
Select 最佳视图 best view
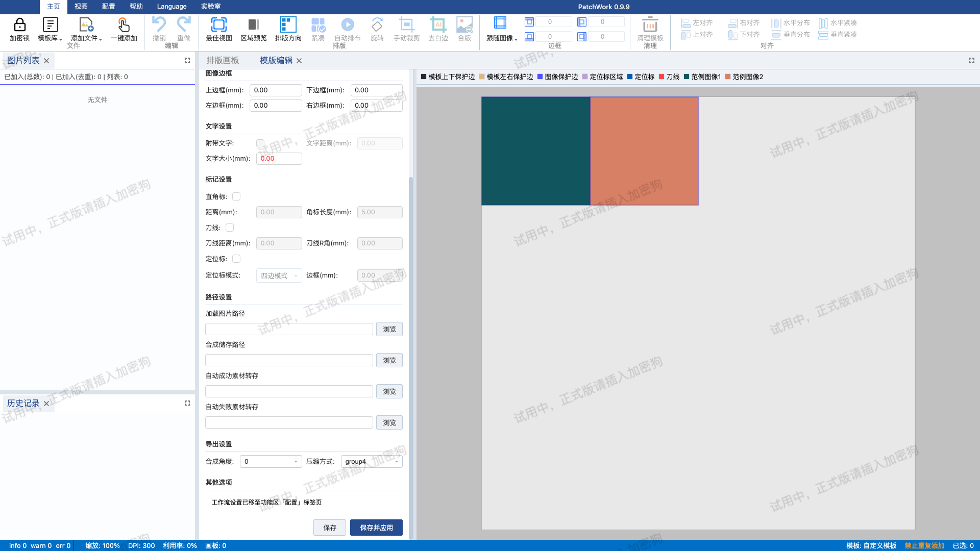tap(218, 29)
